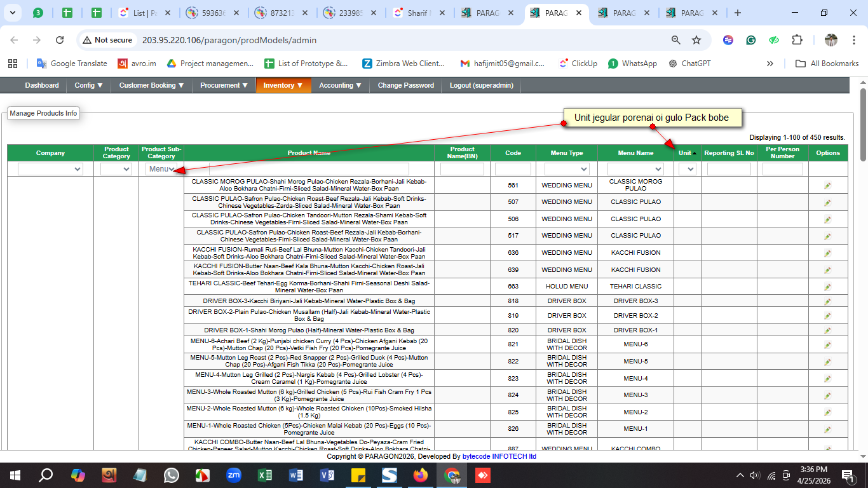
Task: Open the Menu Name filter dropdown
Action: point(635,169)
